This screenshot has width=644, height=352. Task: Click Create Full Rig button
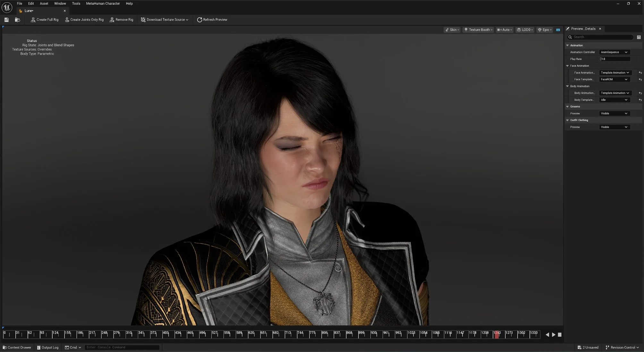click(45, 20)
